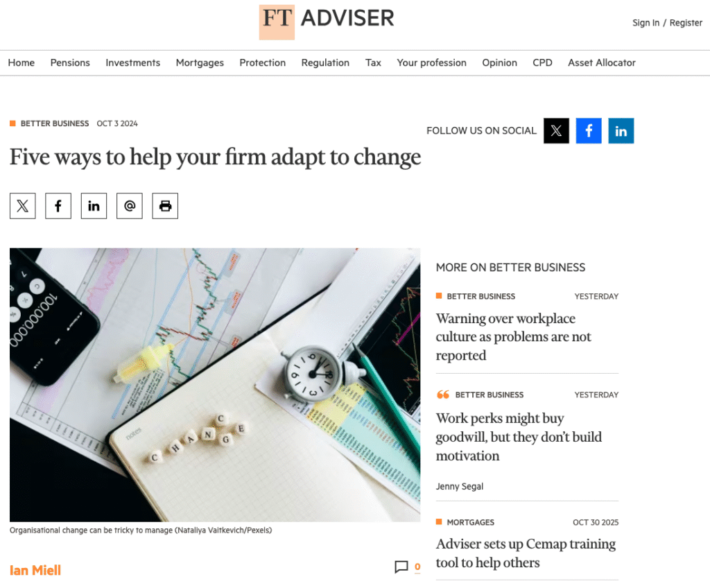Click Sign In link
The image size is (710, 588).
coord(646,23)
